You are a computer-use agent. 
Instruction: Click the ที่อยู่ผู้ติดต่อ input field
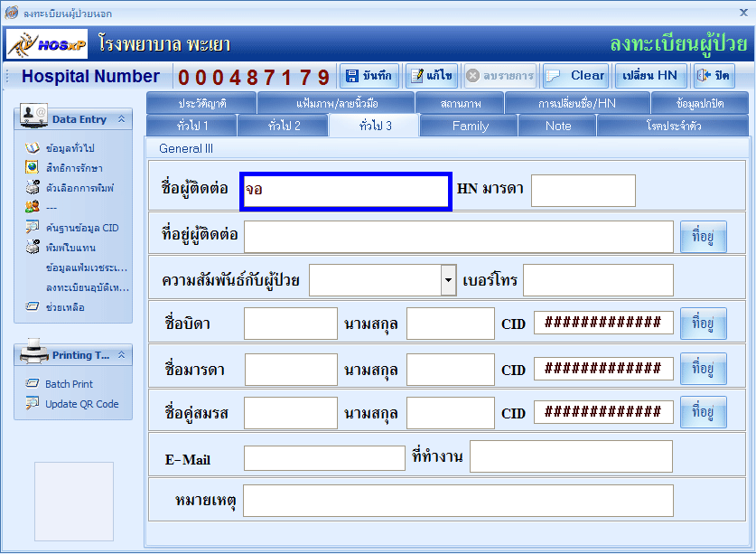click(459, 237)
